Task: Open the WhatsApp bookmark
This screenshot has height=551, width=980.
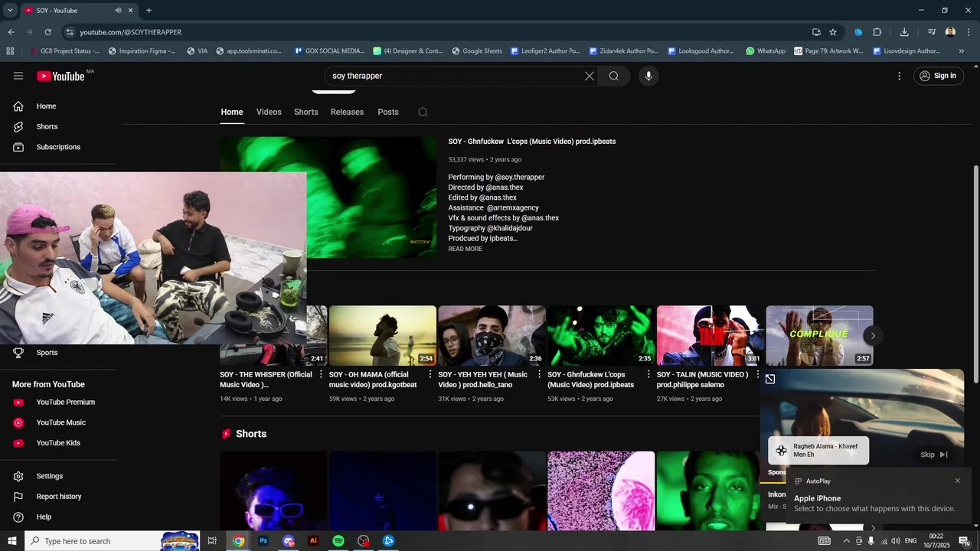Action: coord(766,51)
